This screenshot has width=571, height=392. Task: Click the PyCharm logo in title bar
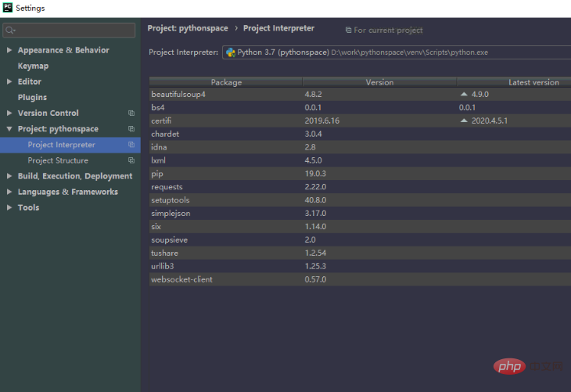click(x=7, y=8)
